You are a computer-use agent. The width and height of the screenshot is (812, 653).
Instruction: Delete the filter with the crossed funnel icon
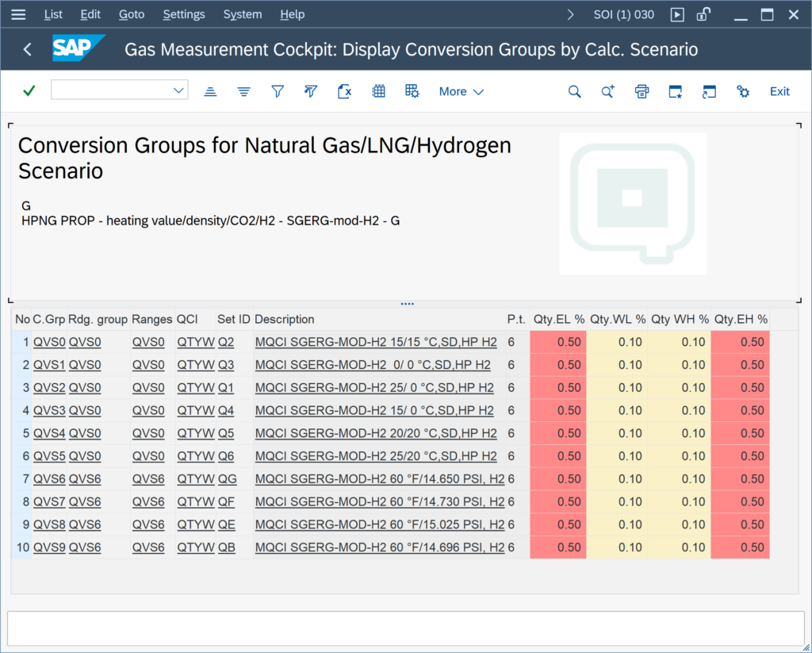(311, 92)
